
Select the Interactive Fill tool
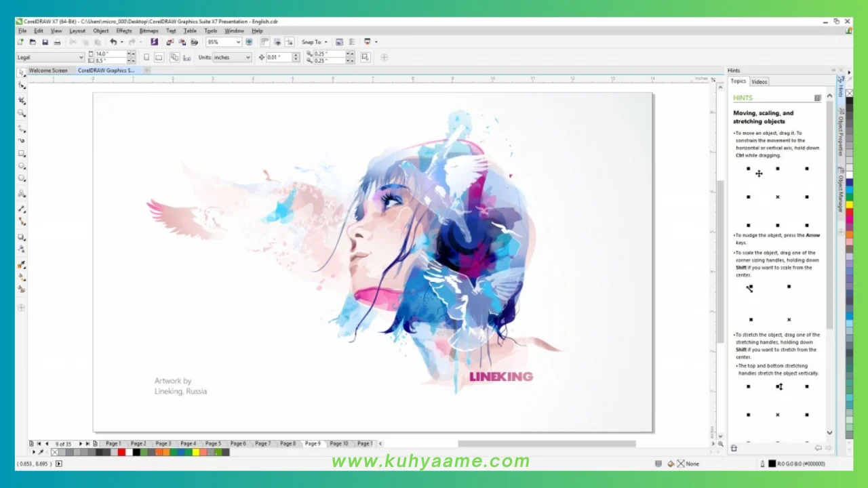(22, 277)
